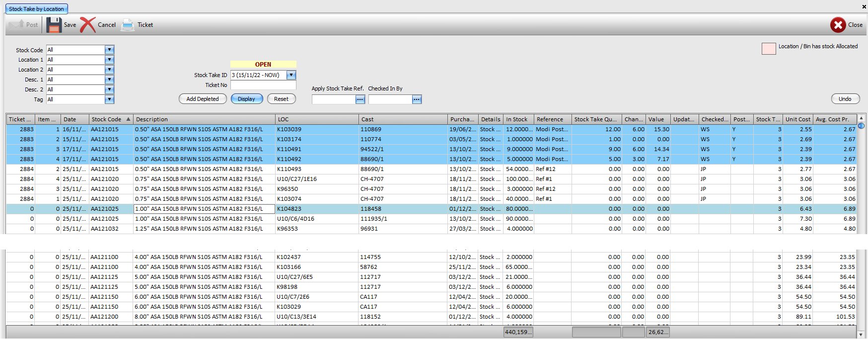Expand the Stock Code filter dropdown
This screenshot has width=868, height=339.
point(110,50)
